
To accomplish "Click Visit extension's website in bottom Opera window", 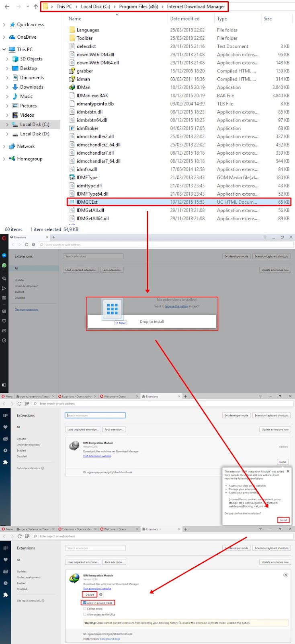I will tap(97, 588).
